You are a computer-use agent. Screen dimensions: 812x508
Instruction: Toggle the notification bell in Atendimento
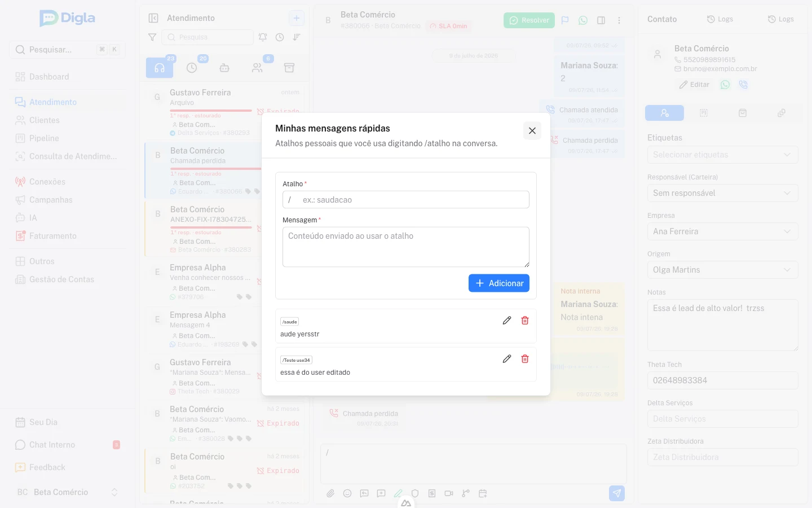coord(263,37)
